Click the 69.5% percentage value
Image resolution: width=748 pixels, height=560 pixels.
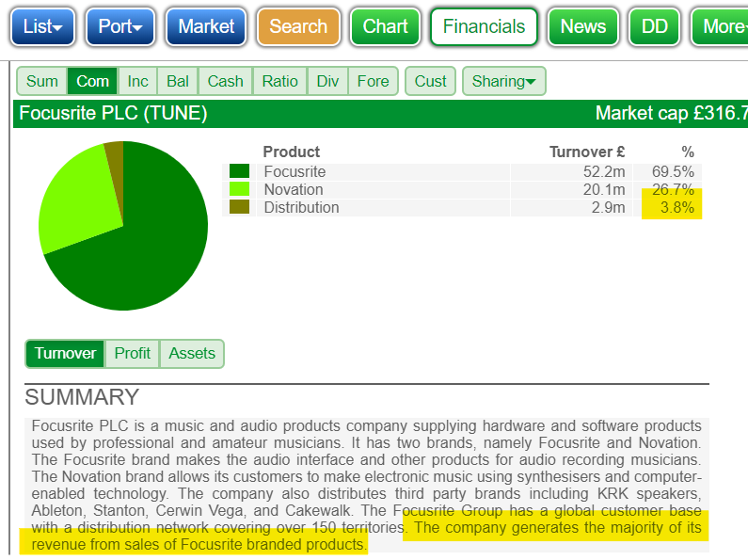click(673, 171)
